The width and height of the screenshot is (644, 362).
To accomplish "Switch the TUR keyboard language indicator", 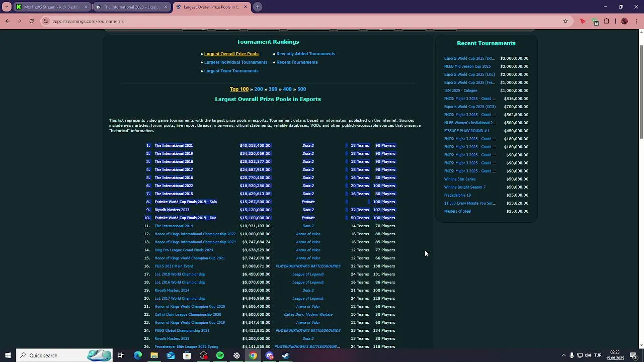I will [x=598, y=355].
